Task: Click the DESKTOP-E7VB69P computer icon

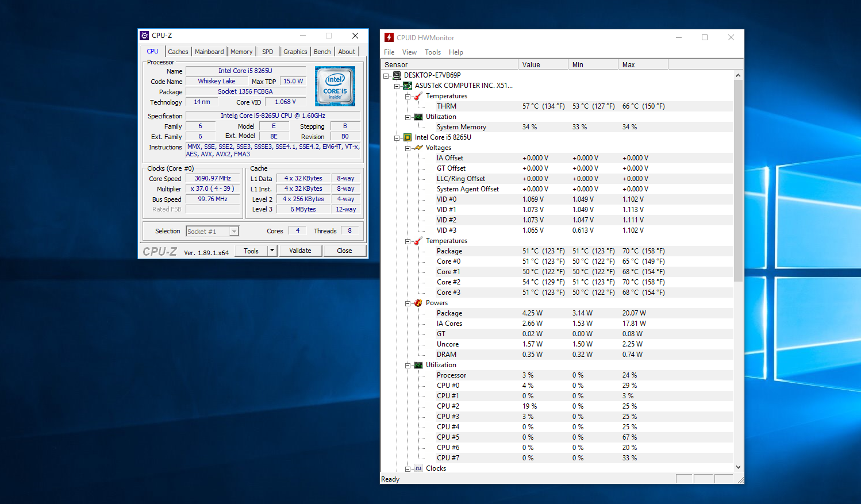Action: click(x=397, y=75)
